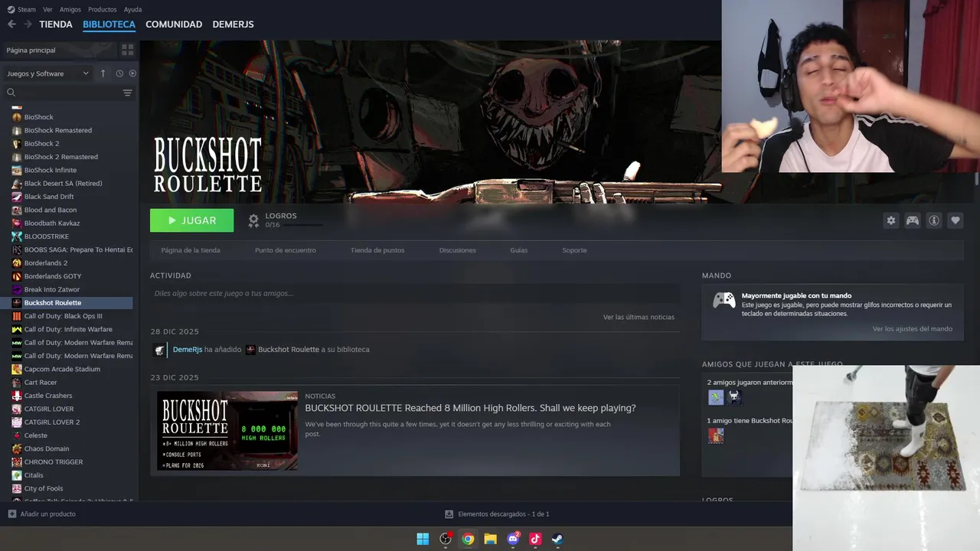Open Google Chrome from taskbar
The height and width of the screenshot is (551, 980).
[x=468, y=539]
